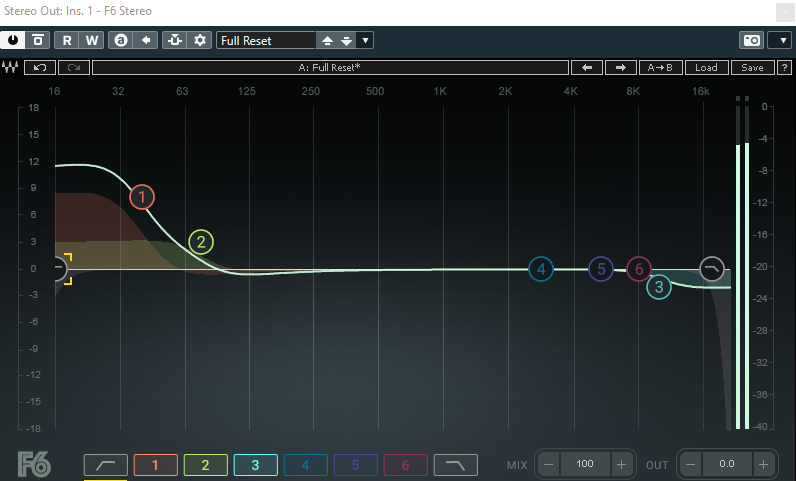
Task: Select band 3 tab at bottom
Action: 255,464
